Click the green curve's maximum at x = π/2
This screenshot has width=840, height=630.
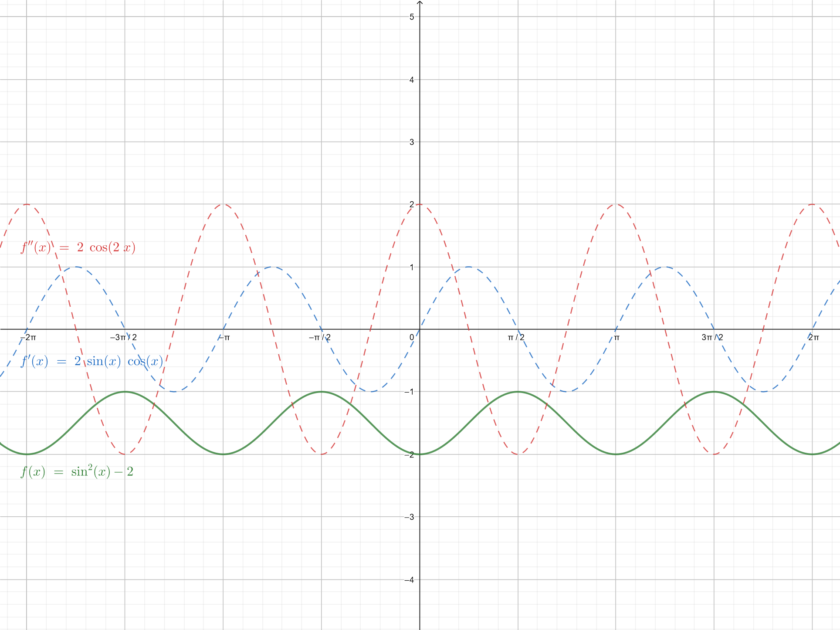pos(518,392)
